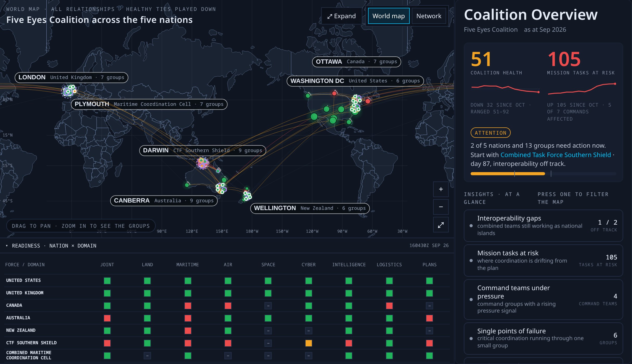Filter map by Interoperability gaps insight

click(x=543, y=225)
